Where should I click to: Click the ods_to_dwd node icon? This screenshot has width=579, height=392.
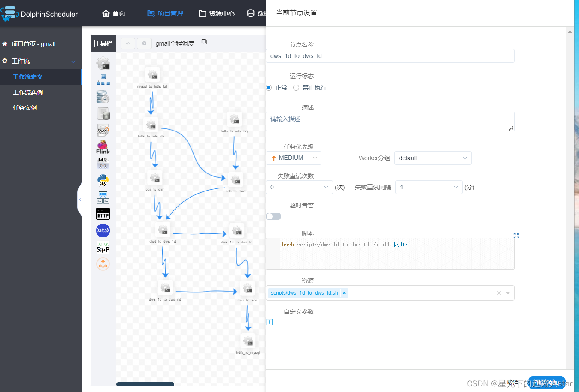click(236, 180)
